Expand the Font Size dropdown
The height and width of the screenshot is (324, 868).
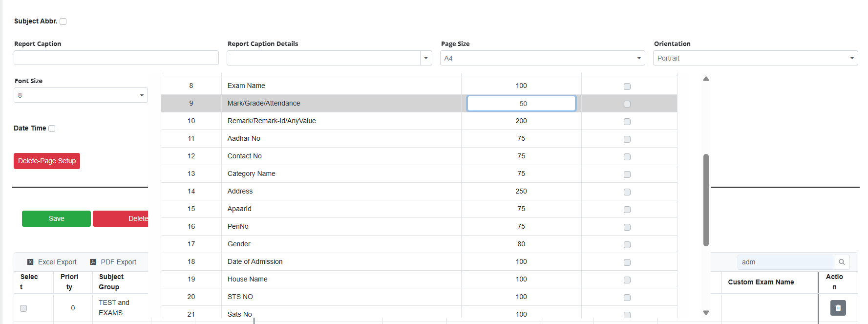[x=81, y=95]
